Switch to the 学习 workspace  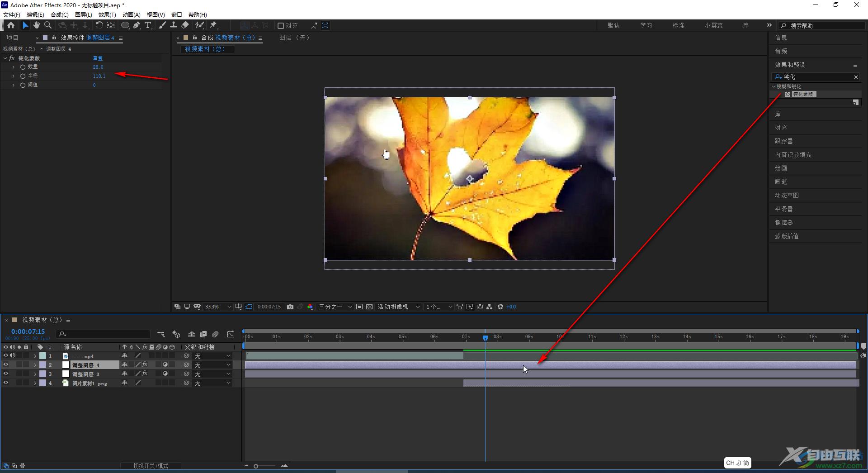646,26
